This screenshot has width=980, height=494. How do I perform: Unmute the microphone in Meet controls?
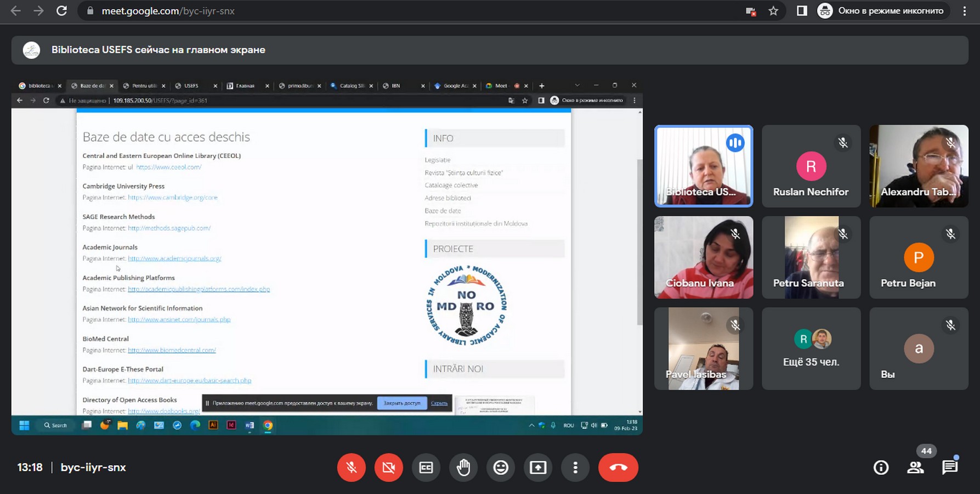pyautogui.click(x=352, y=468)
